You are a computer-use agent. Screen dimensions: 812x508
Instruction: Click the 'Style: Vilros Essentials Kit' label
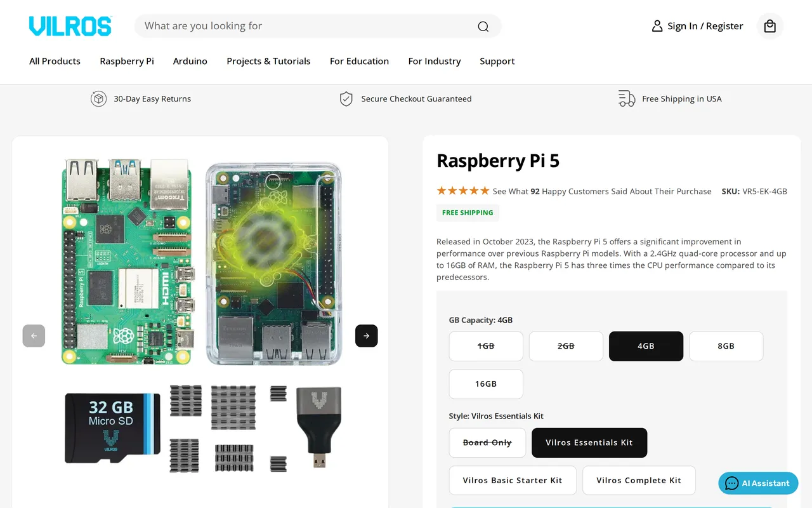[496, 416]
